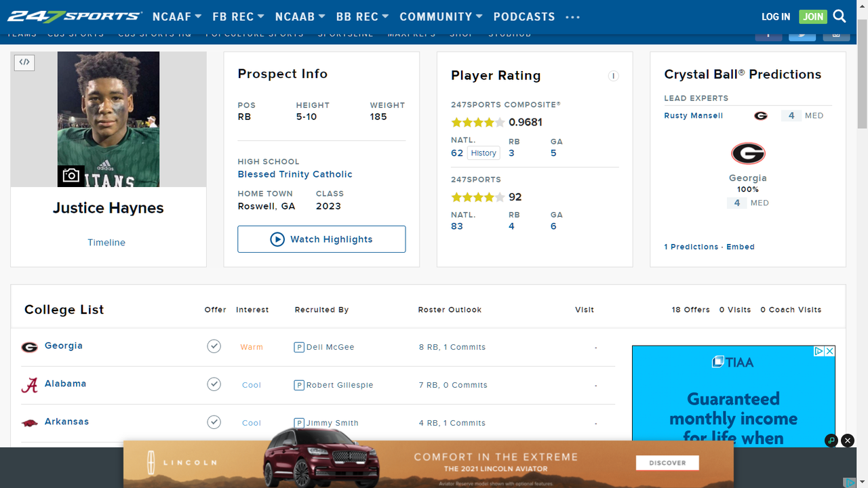The image size is (868, 488).
Task: Click Arkansas roster outlook 4 RB, 1 Commits
Action: coord(452,423)
